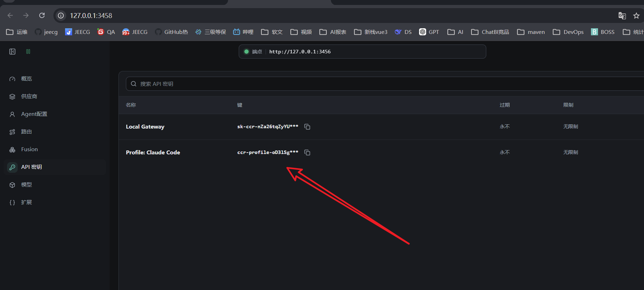Select the API 密钥 menu item
The height and width of the screenshot is (290, 644).
pos(55,167)
